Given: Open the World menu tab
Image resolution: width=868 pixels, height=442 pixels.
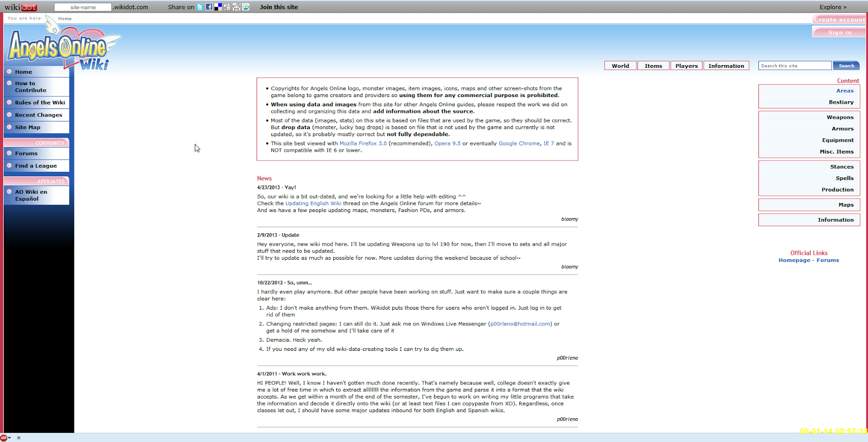Looking at the screenshot, I should click(x=621, y=66).
